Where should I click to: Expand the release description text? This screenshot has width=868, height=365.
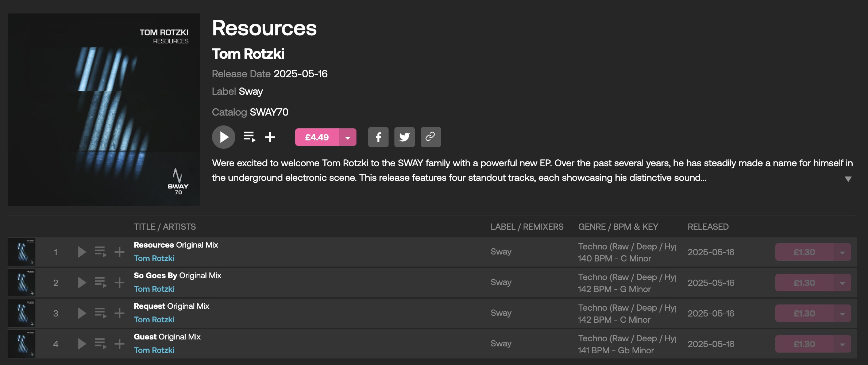click(848, 179)
